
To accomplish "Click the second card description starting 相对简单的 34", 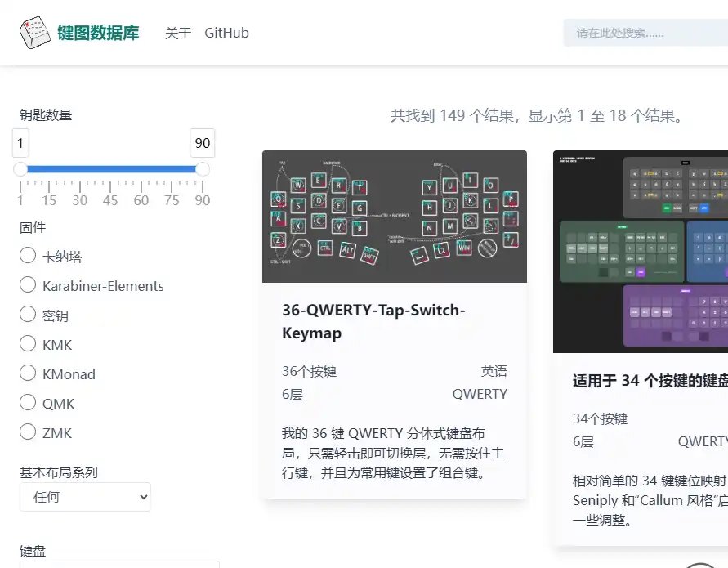I will 650,501.
